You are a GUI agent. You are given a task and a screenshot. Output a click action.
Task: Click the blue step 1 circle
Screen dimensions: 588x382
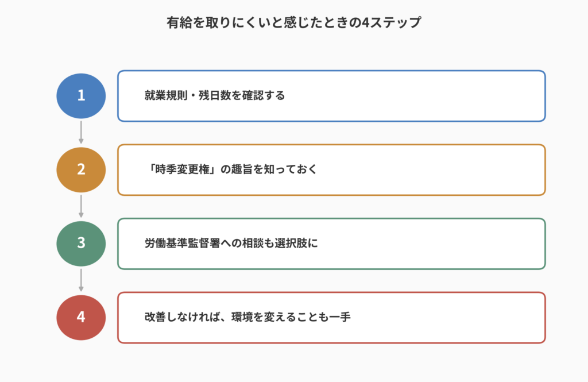click(81, 96)
